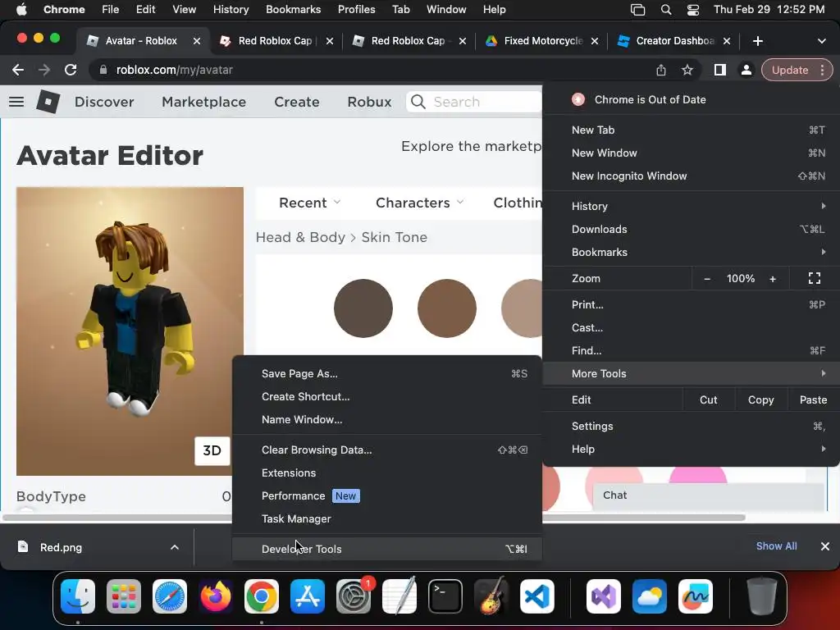This screenshot has height=630, width=840.
Task: Reload the page
Action: point(71,70)
